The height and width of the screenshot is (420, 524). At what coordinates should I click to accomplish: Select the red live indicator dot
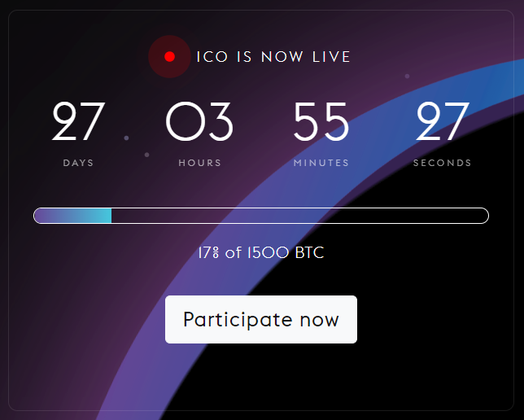pyautogui.click(x=170, y=56)
